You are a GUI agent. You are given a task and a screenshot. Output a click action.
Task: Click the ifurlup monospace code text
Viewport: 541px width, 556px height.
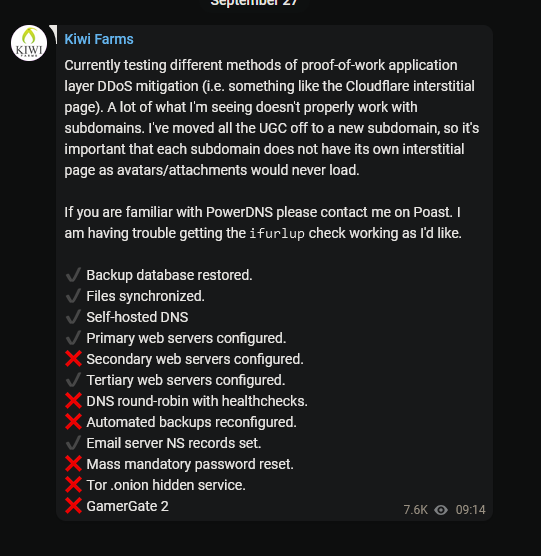click(x=277, y=234)
